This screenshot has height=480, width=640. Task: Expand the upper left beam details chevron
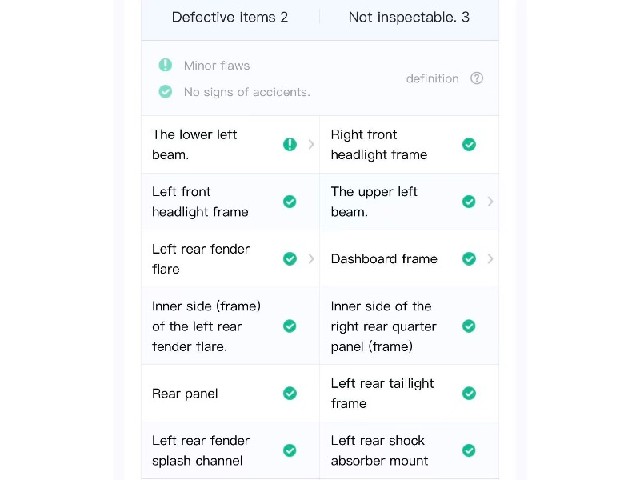point(491,202)
